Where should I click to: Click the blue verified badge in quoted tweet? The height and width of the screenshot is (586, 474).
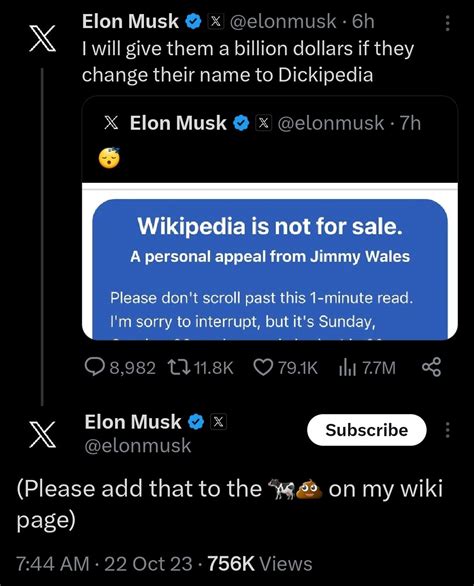pos(241,123)
